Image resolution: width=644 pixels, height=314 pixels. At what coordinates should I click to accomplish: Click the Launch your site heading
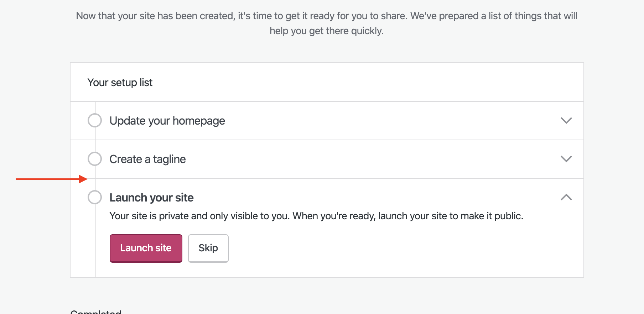[151, 198]
